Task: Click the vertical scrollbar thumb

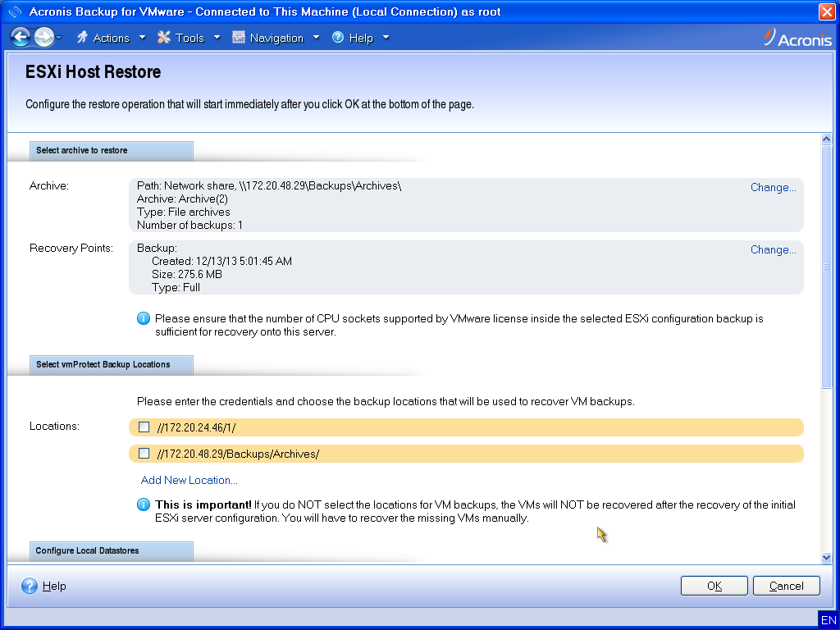Action: pyautogui.click(x=826, y=267)
